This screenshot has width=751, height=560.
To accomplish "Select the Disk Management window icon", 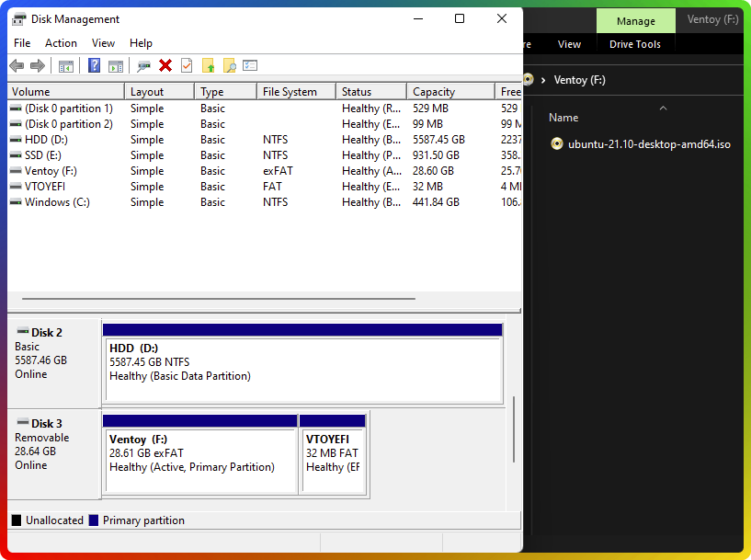I will (x=18, y=18).
